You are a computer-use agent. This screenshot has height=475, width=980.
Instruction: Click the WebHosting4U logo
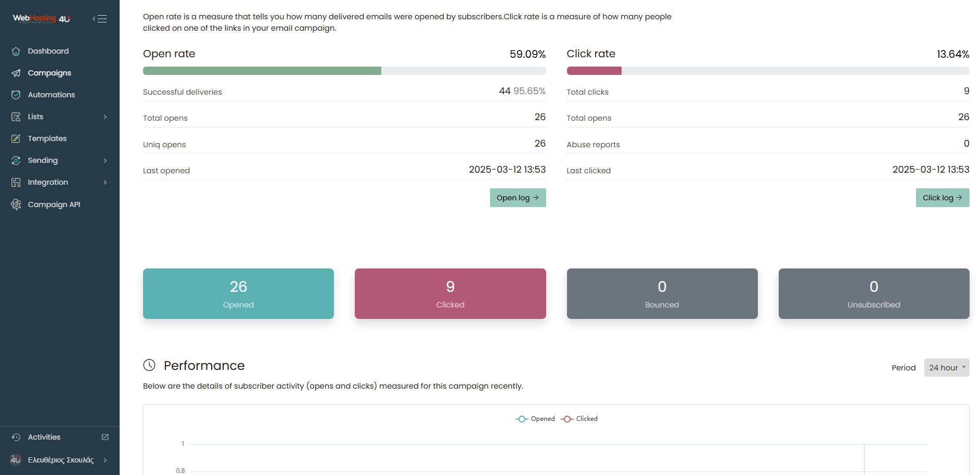[42, 19]
